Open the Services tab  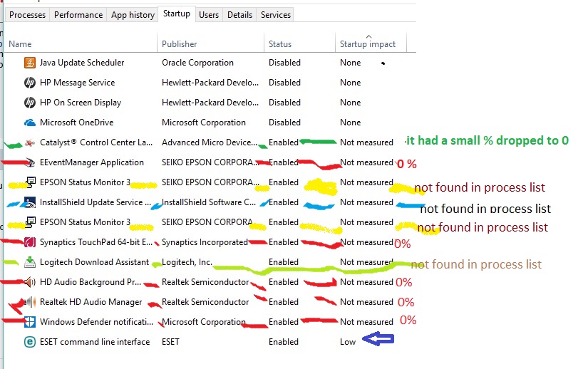[x=276, y=15]
